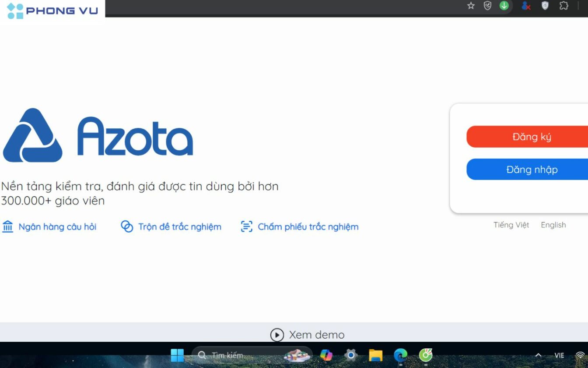The height and width of the screenshot is (368, 588).
Task: Open Microsoft Edge from taskbar
Action: (x=400, y=355)
